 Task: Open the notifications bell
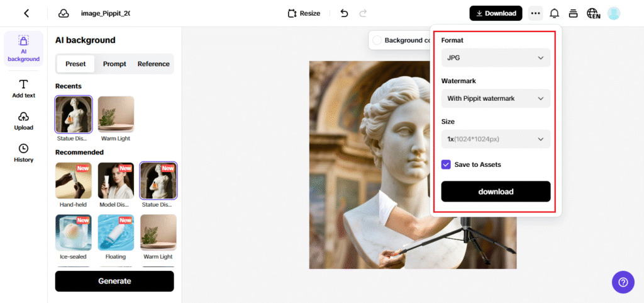click(x=554, y=13)
